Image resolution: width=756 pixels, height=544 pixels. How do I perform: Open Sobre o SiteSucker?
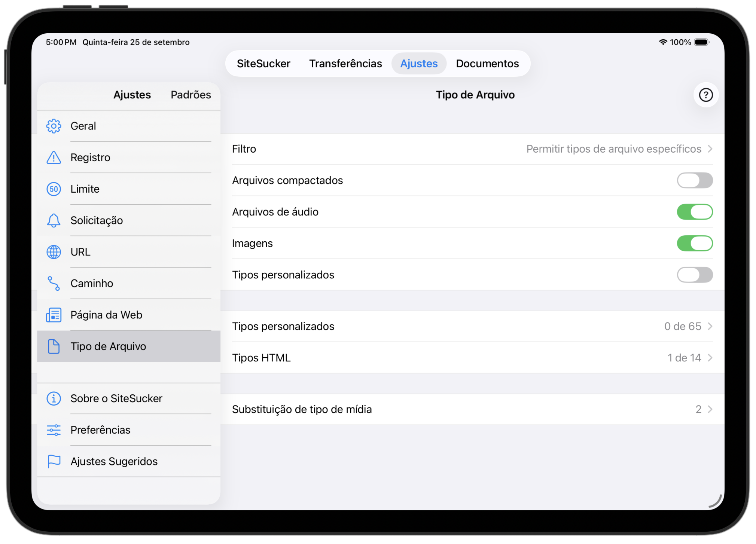point(116,398)
